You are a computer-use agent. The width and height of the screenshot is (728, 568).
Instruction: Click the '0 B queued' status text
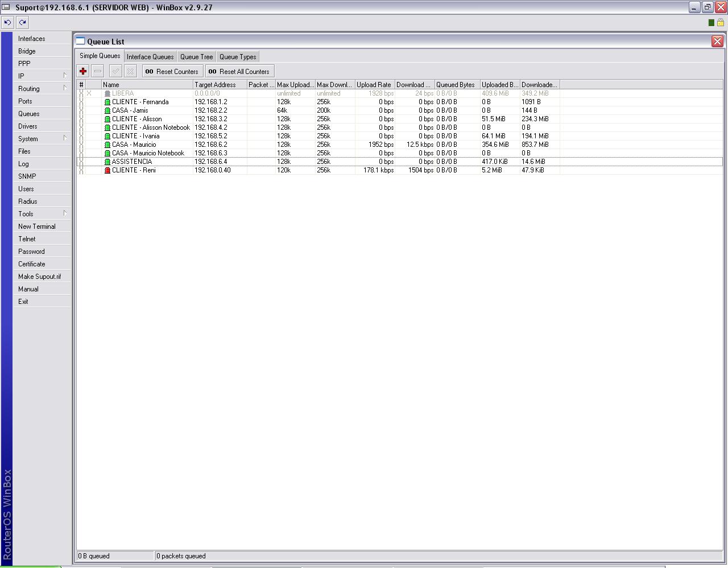[94, 556]
